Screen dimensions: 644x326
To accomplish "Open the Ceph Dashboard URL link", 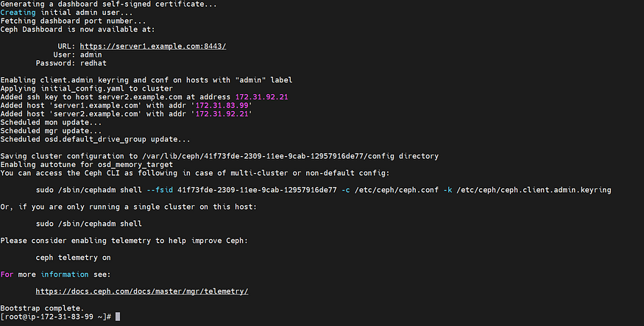I will [153, 46].
